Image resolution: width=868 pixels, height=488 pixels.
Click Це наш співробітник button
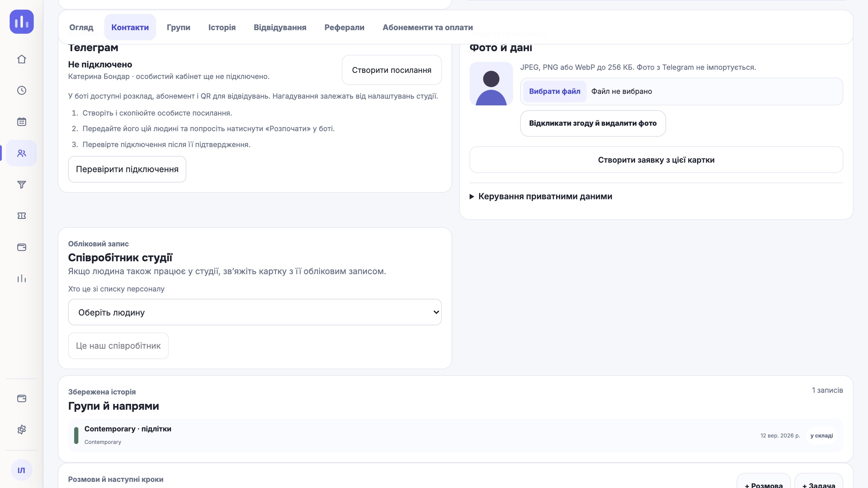(118, 346)
